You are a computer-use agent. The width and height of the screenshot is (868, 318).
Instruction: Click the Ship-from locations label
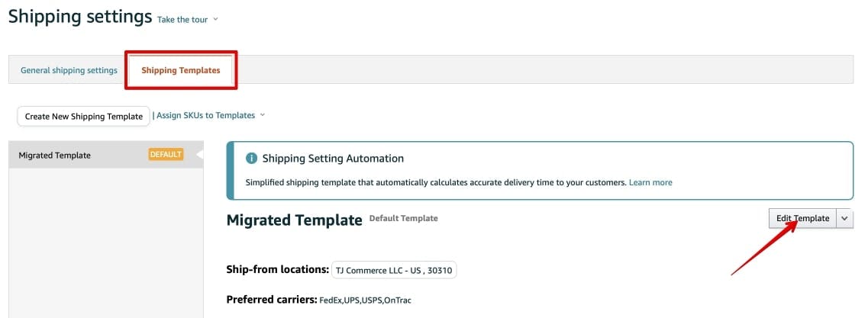pyautogui.click(x=278, y=269)
